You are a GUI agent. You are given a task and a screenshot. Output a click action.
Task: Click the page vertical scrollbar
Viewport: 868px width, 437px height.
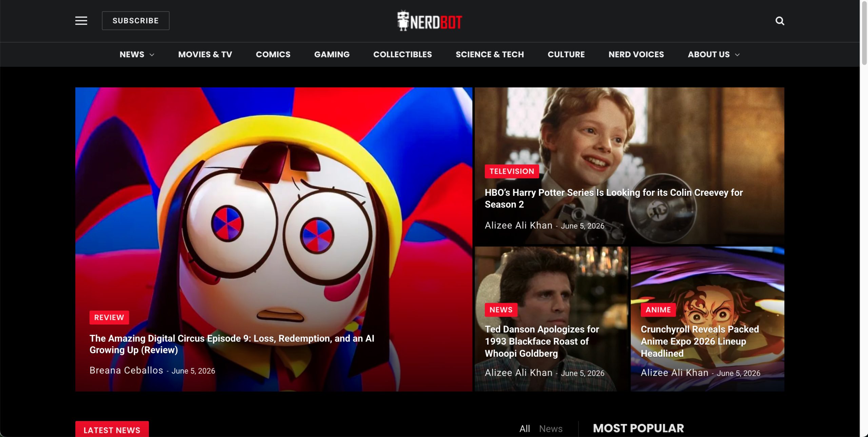pyautogui.click(x=864, y=34)
